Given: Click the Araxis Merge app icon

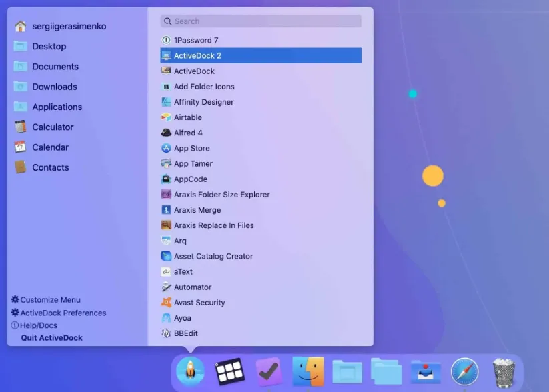Looking at the screenshot, I should [166, 210].
